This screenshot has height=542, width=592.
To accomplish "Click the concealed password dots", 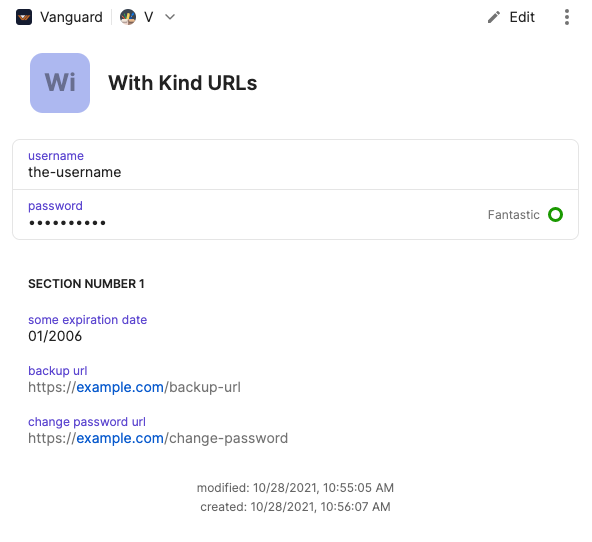I will (x=67, y=223).
